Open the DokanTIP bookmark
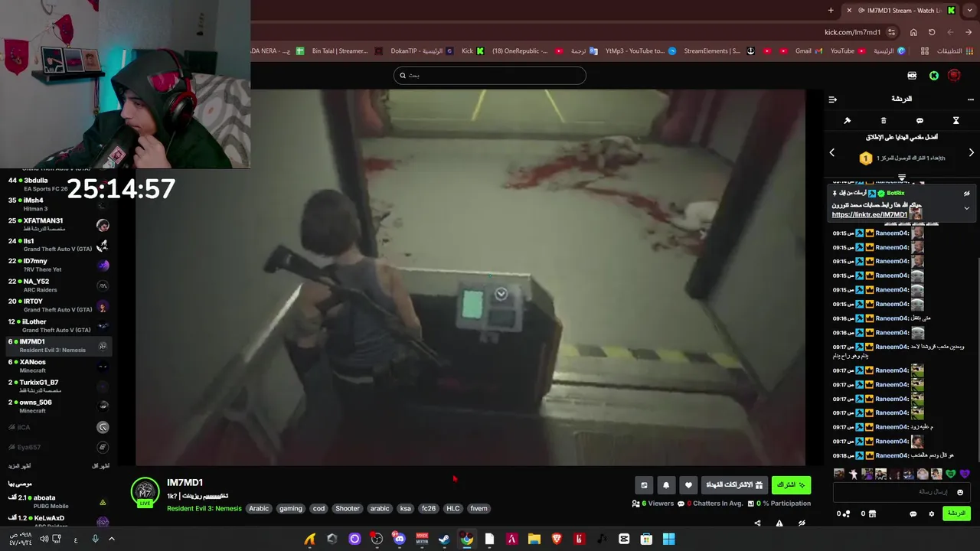This screenshot has height=551, width=980. click(x=421, y=51)
